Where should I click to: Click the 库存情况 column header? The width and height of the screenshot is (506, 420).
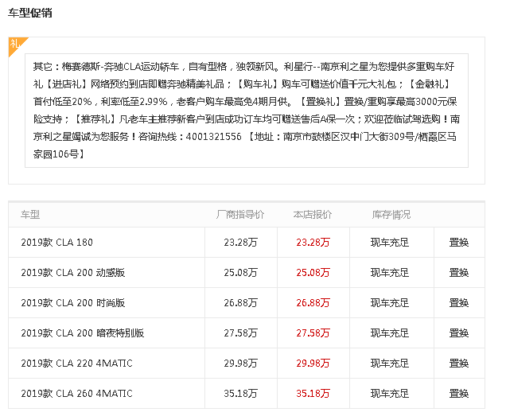[x=391, y=215]
